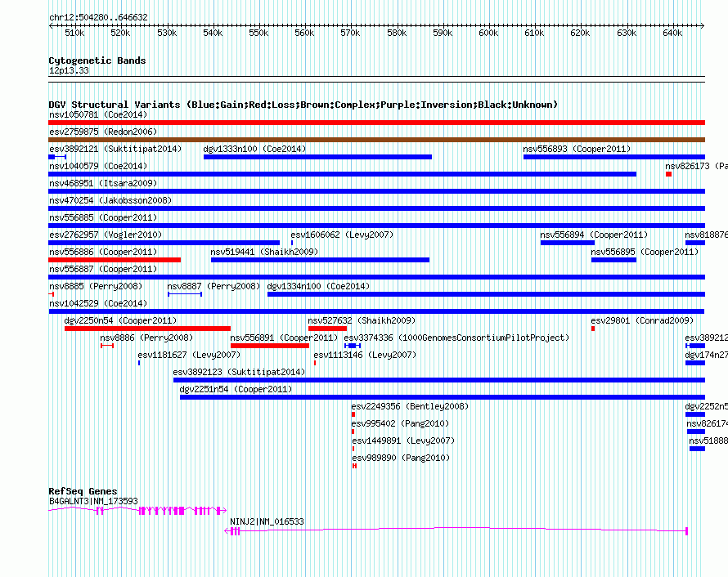The width and height of the screenshot is (728, 577).
Task: Click the esv1606062 (Levy2007) label
Action: pyautogui.click(x=342, y=235)
